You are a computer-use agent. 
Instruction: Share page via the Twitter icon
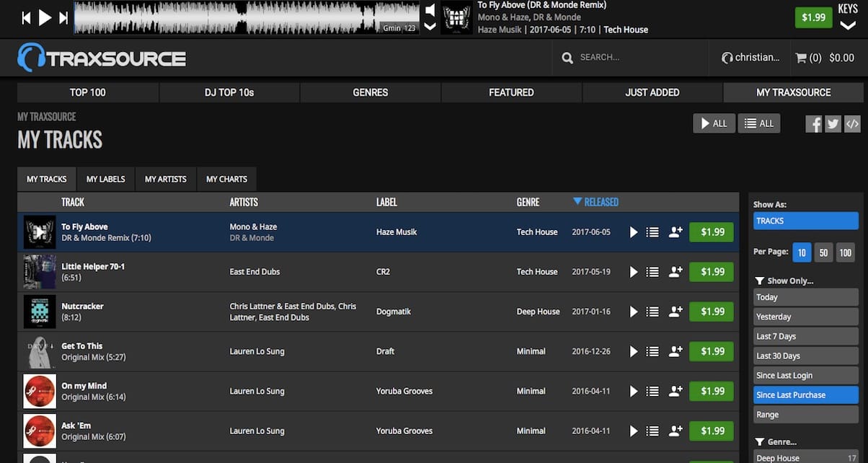[833, 123]
